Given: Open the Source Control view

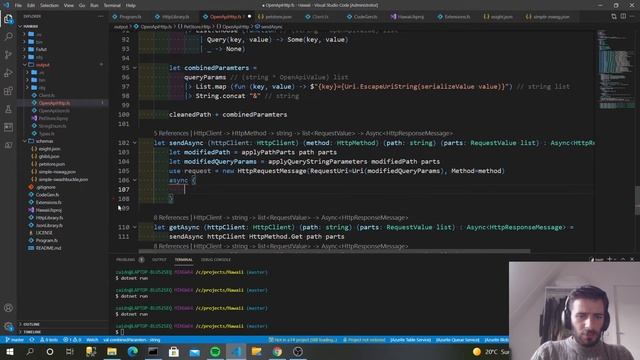Looking at the screenshot, I should click(8, 55).
